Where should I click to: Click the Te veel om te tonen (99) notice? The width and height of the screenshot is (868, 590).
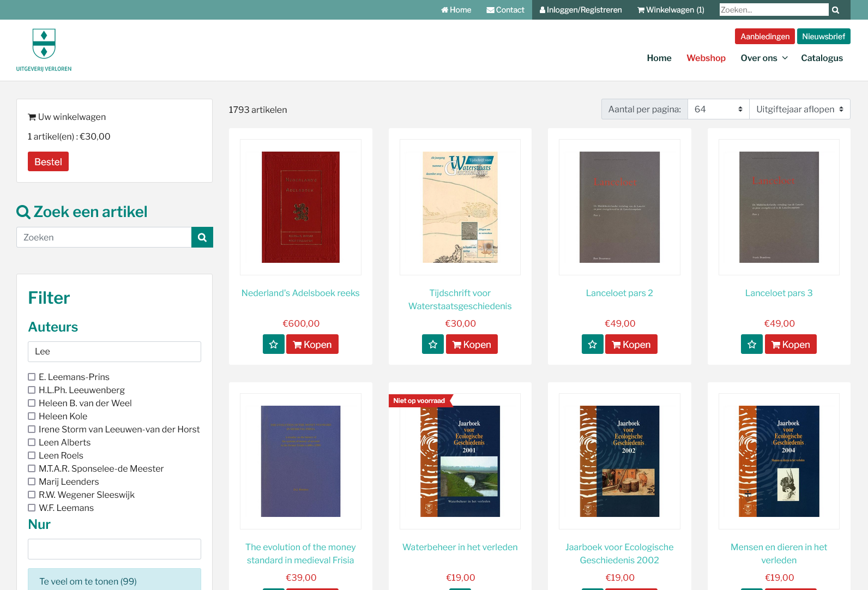coord(114,580)
